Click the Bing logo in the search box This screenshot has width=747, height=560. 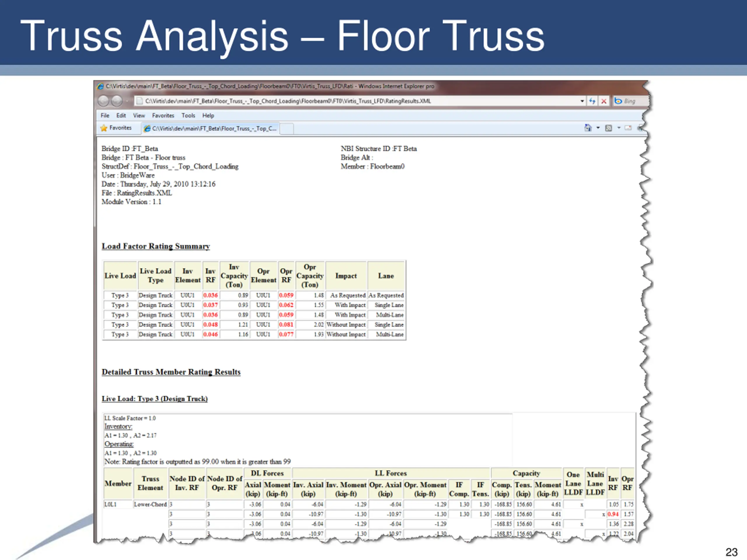point(618,101)
